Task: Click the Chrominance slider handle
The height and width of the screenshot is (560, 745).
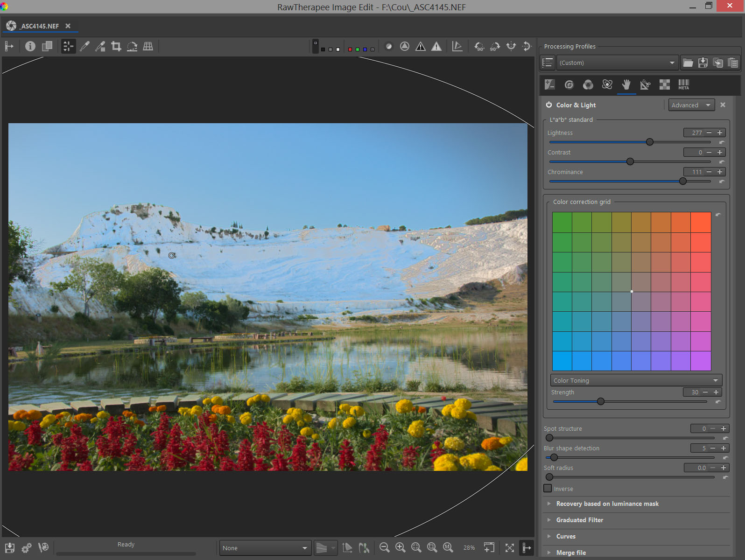Action: point(682,181)
